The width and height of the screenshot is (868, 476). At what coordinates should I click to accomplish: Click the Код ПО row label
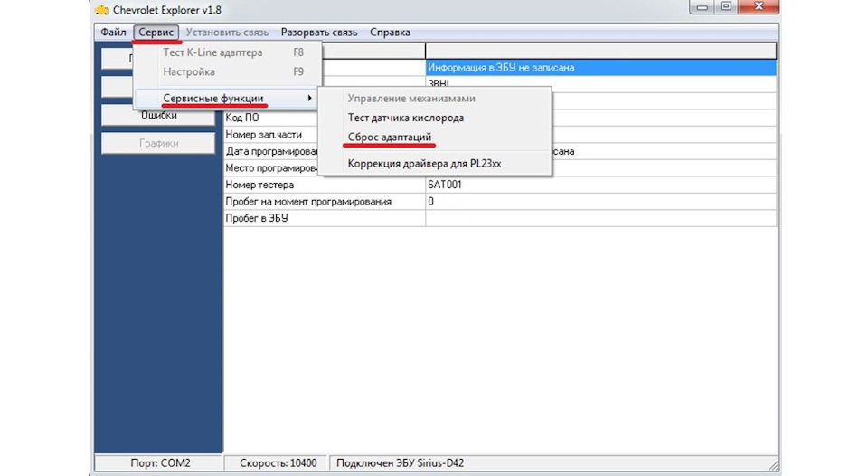pyautogui.click(x=242, y=118)
